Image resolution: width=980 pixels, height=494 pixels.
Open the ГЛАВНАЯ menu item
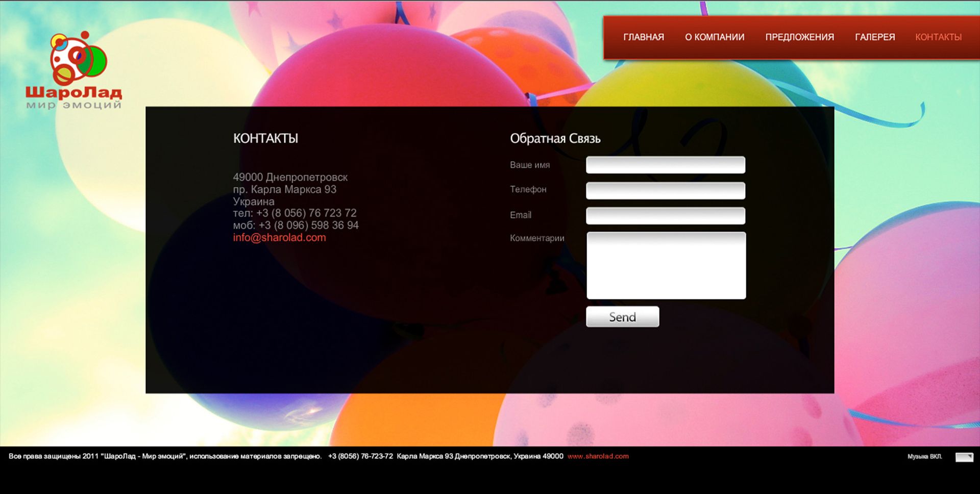pos(643,37)
